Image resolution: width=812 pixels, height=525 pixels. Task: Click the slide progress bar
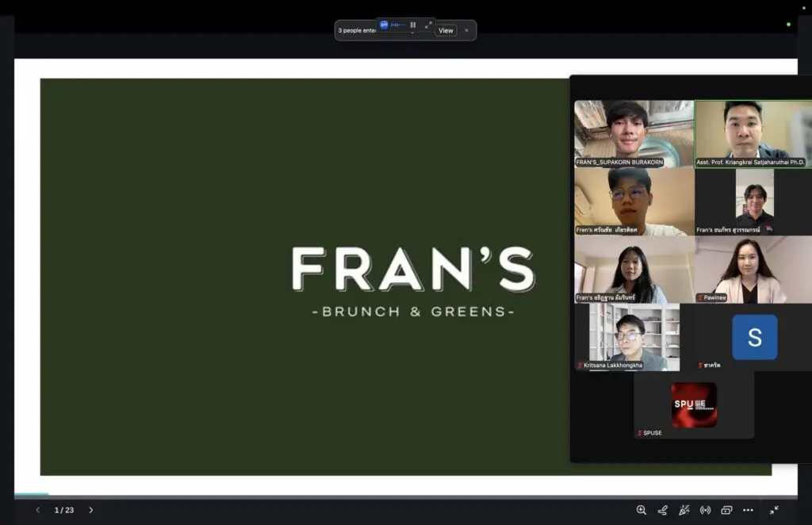[406, 496]
